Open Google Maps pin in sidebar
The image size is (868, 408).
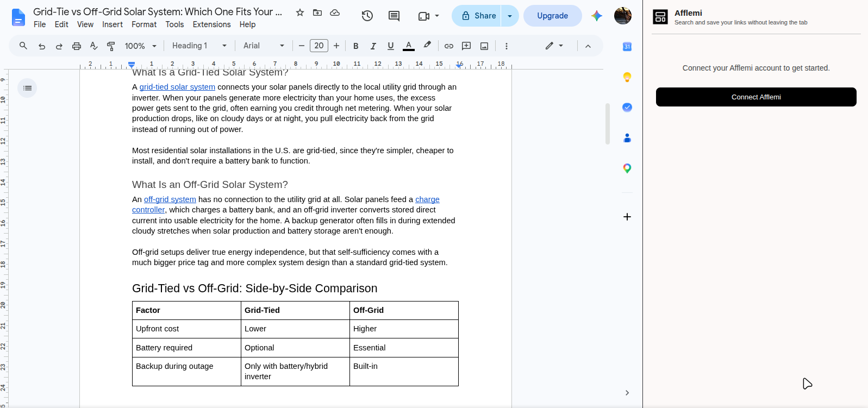(627, 168)
